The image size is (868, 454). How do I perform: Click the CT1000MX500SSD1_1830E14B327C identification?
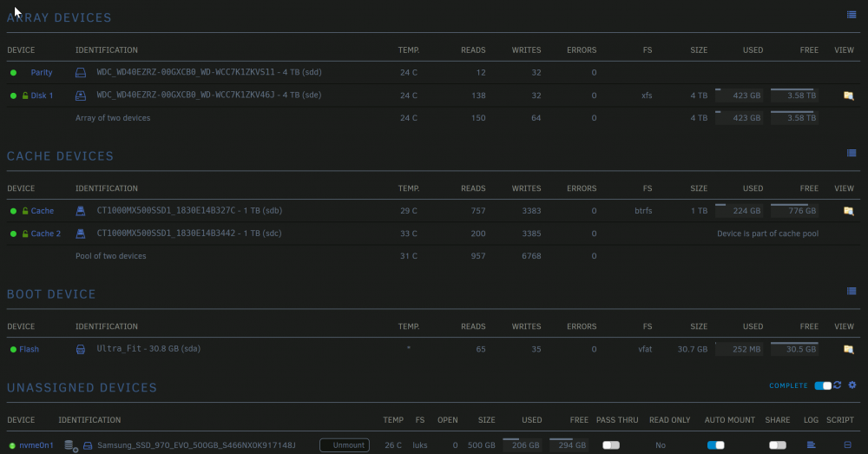pos(189,210)
